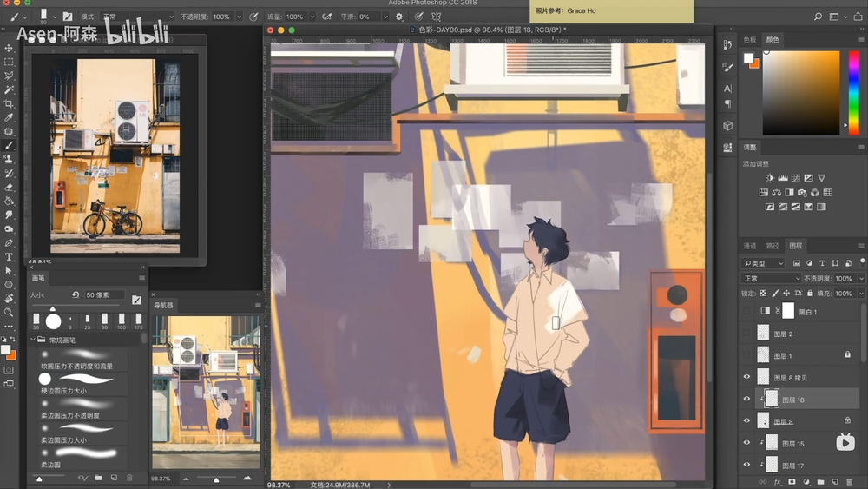
Task: Expand the 不透明度 dropdown in options bar
Action: tap(240, 17)
